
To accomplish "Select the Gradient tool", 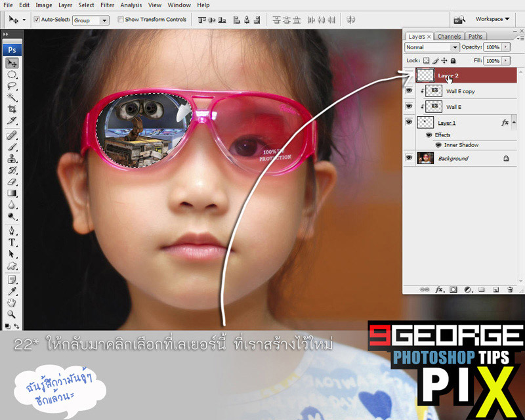I will pos(12,193).
